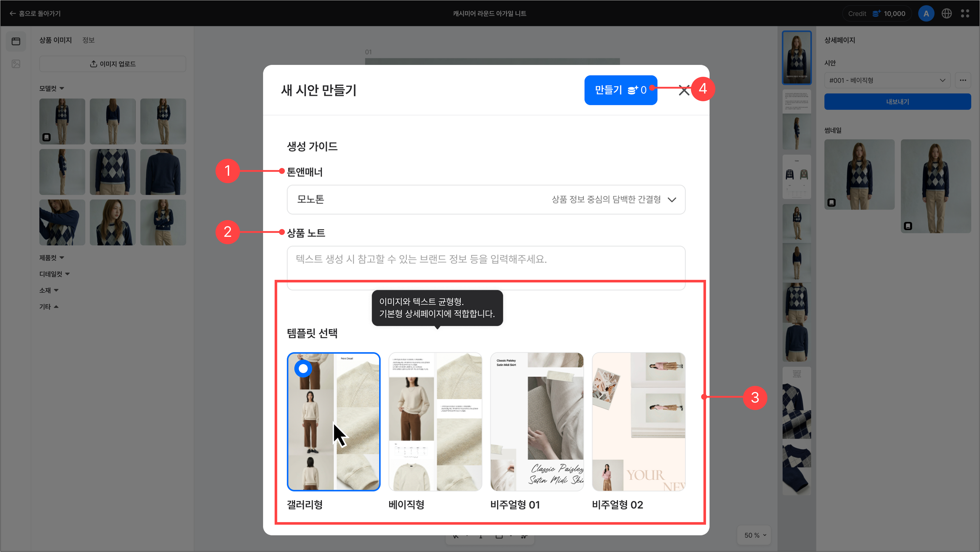Switch to the 상품 이미지 tab

pyautogui.click(x=56, y=40)
